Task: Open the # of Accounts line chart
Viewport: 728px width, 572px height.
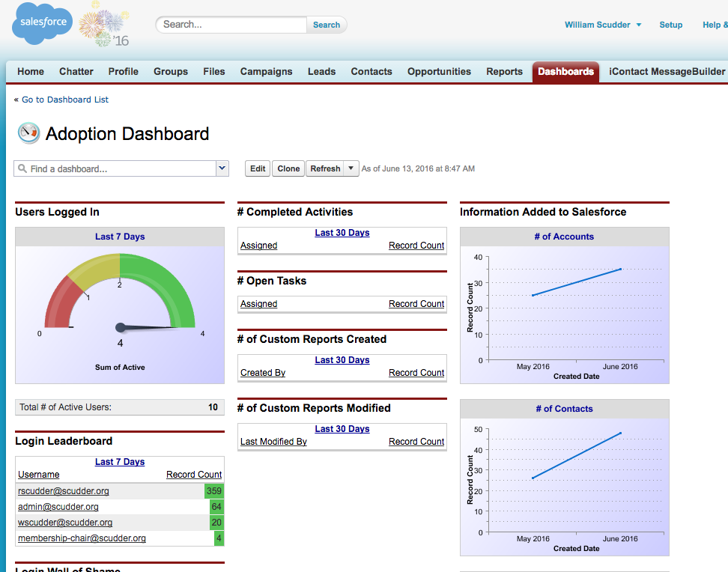Action: click(564, 313)
